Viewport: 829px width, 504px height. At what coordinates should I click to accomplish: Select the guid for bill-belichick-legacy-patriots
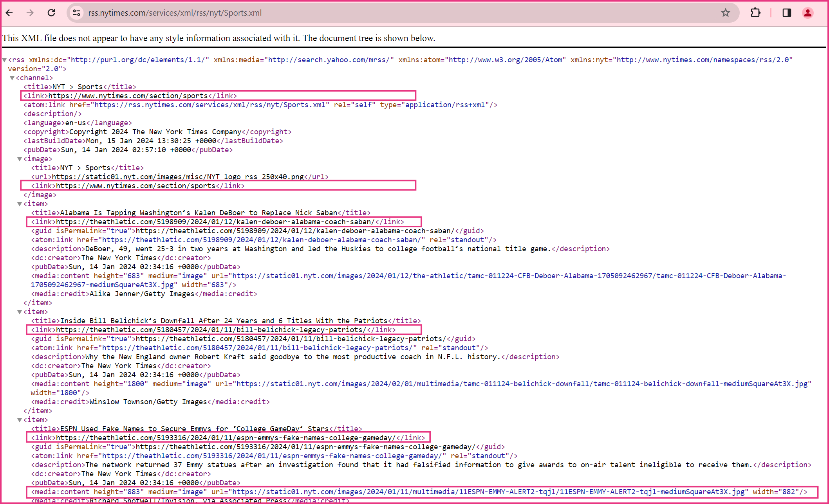tap(253, 339)
